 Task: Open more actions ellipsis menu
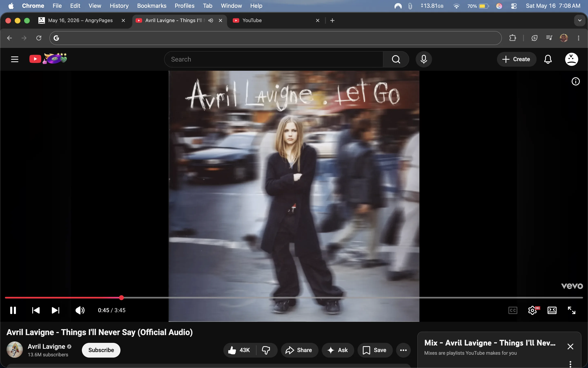(x=403, y=350)
